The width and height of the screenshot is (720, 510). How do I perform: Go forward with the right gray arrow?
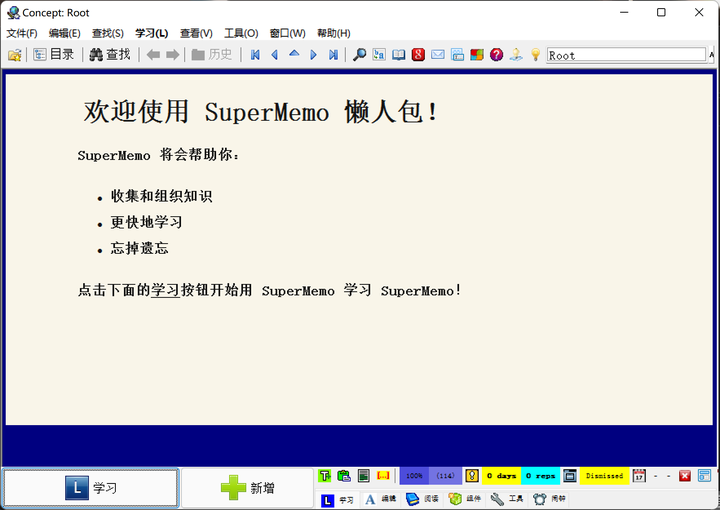coord(172,55)
